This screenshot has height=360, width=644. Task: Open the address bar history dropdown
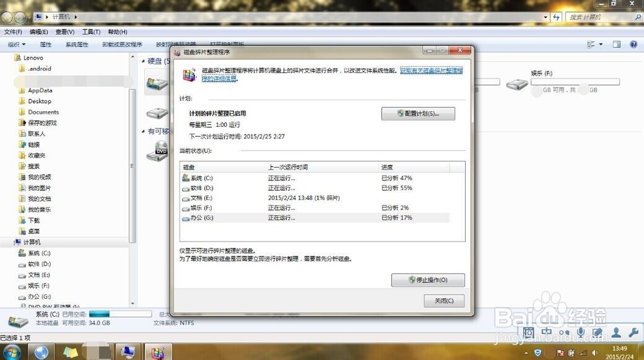coord(545,17)
